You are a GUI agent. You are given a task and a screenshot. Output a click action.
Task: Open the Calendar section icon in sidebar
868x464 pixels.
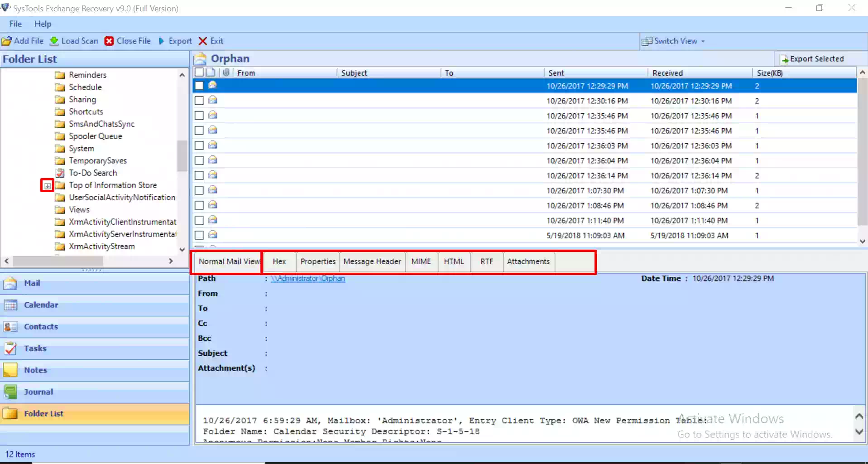pos(10,305)
